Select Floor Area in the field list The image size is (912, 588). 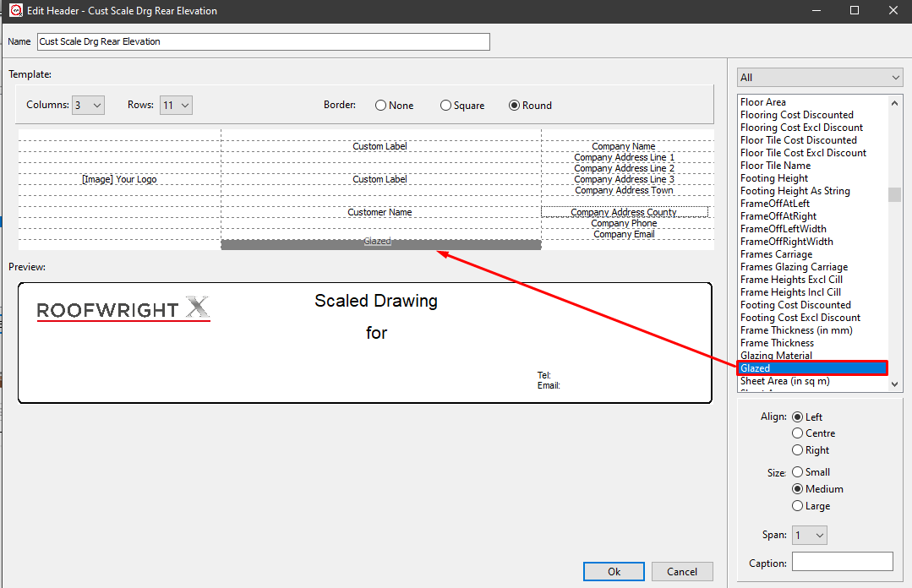[763, 101]
